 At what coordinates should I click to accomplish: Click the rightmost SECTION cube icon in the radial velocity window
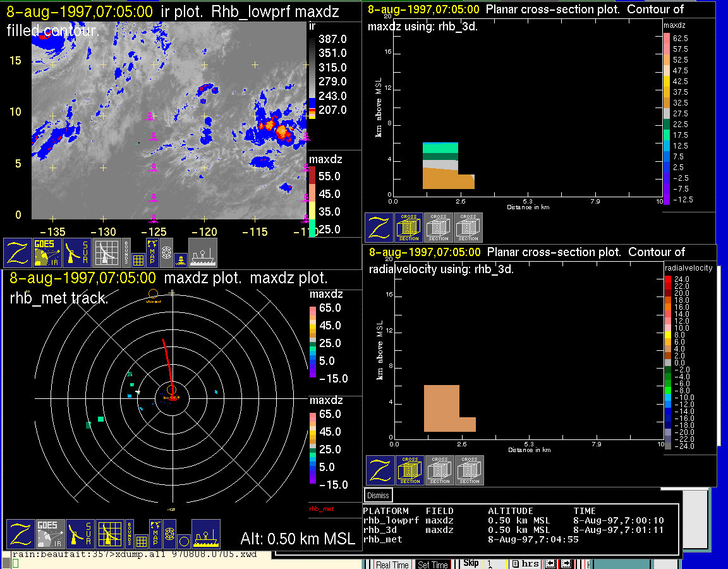pos(470,470)
